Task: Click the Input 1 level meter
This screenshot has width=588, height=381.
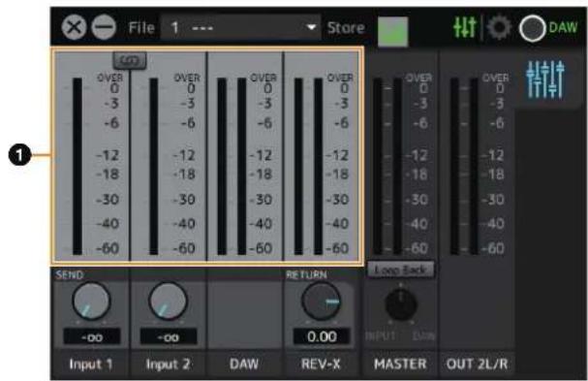Action: click(77, 167)
